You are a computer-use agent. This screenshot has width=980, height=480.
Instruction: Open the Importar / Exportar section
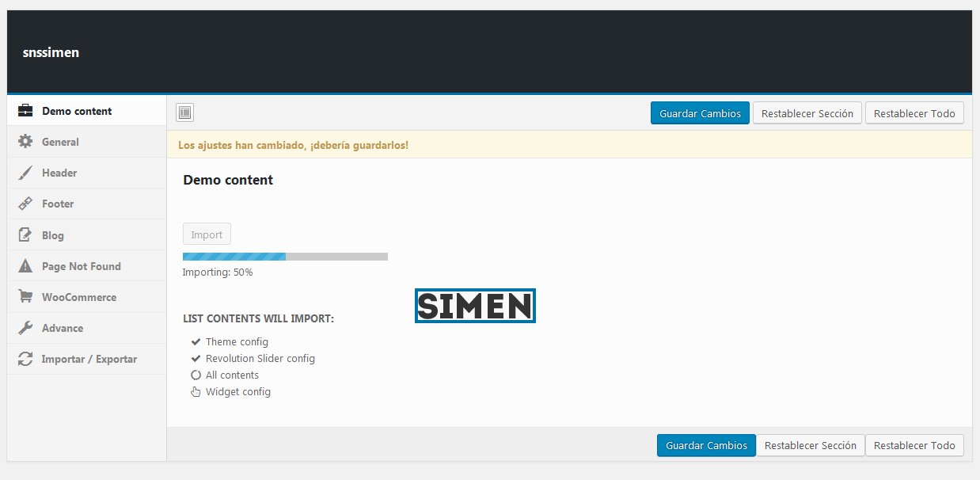point(89,359)
